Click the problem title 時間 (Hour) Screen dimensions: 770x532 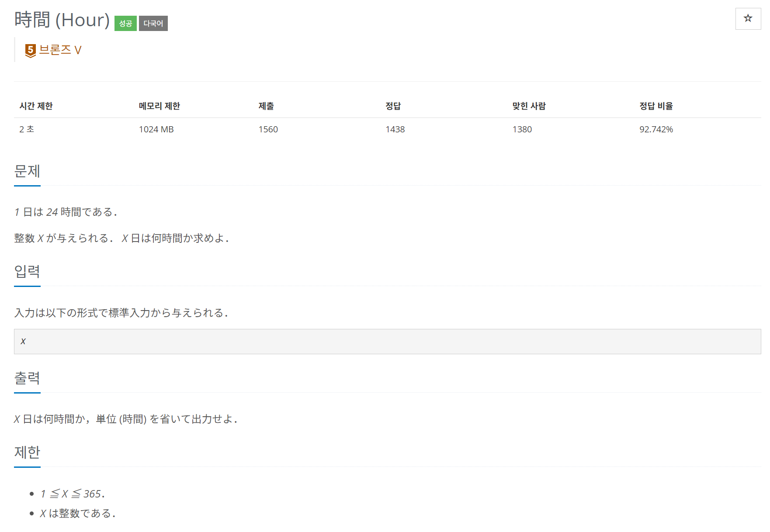point(62,20)
